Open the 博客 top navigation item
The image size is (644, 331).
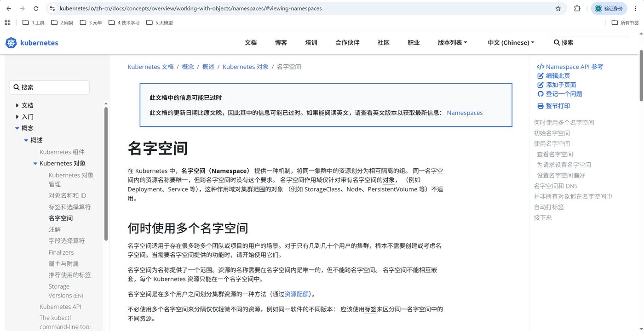281,42
